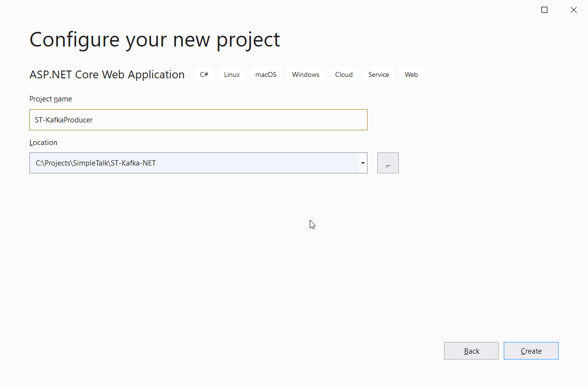Select the macOS platform tag
The height and width of the screenshot is (386, 588).
point(266,74)
